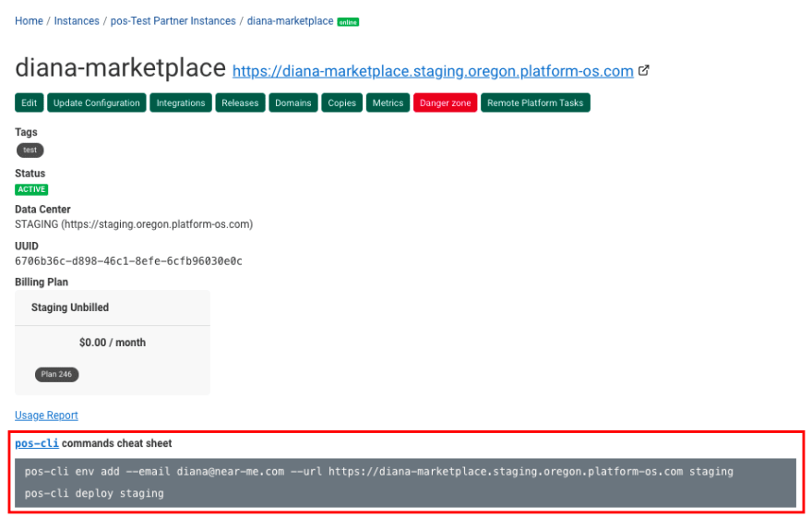The height and width of the screenshot is (518, 812).
Task: Open the pos-cli documentation link
Action: click(37, 443)
